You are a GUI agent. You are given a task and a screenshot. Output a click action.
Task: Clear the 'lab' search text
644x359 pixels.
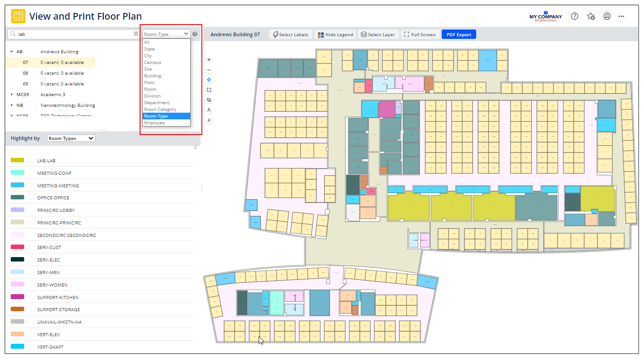coord(136,34)
